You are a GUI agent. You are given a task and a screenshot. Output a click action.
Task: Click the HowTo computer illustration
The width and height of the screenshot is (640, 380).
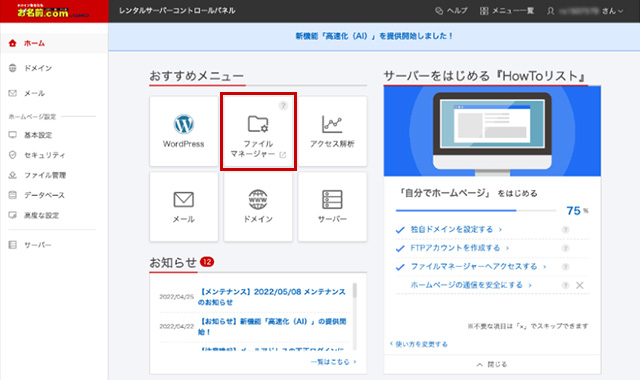[x=492, y=131]
